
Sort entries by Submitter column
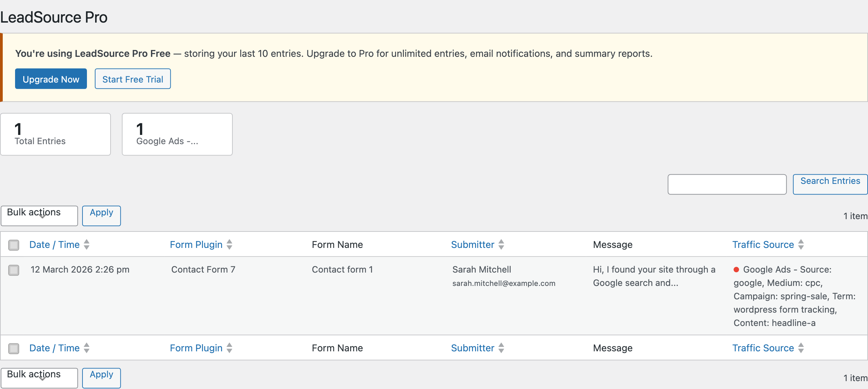click(473, 244)
